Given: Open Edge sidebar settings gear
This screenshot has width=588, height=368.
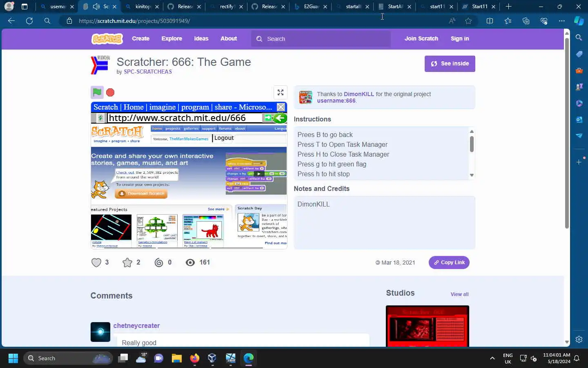Looking at the screenshot, I should coord(579,339).
